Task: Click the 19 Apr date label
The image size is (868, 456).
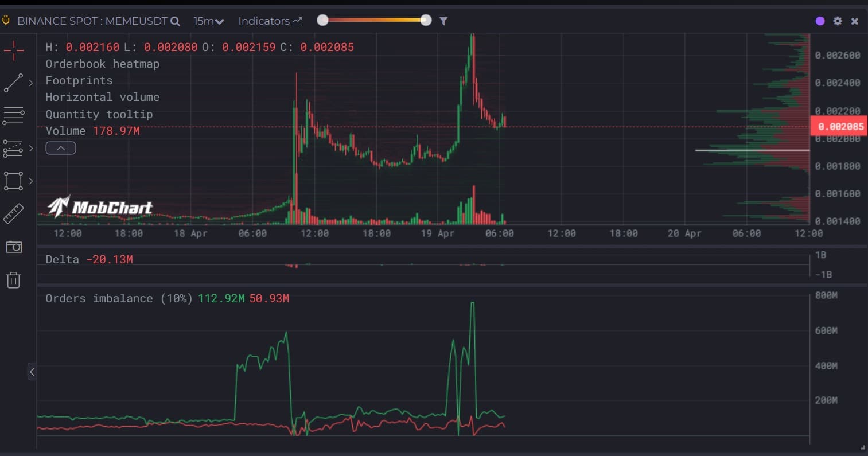Action: coord(438,233)
